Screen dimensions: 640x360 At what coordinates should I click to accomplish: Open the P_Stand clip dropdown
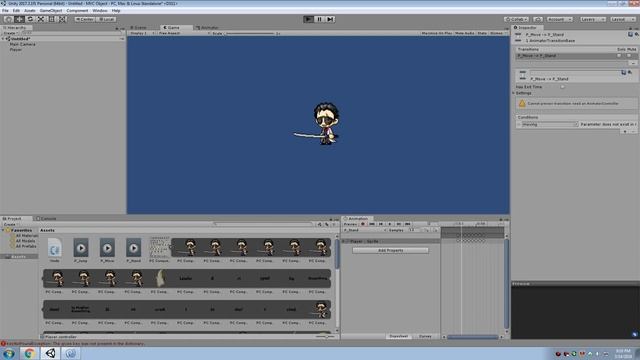click(x=364, y=230)
